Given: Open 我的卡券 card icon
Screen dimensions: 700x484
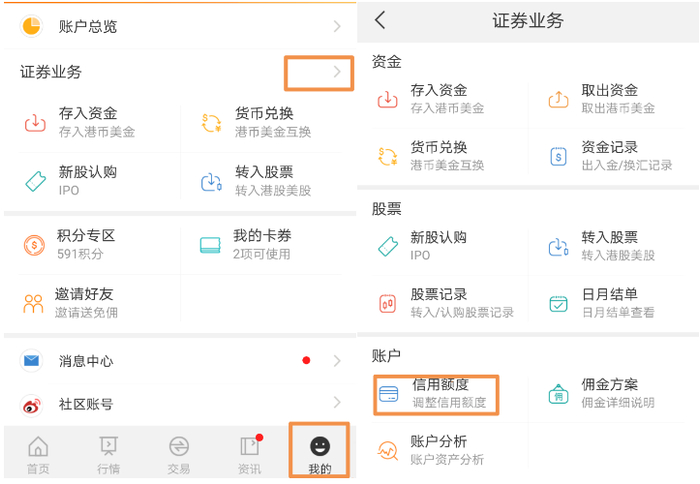Looking at the screenshot, I should tap(210, 245).
